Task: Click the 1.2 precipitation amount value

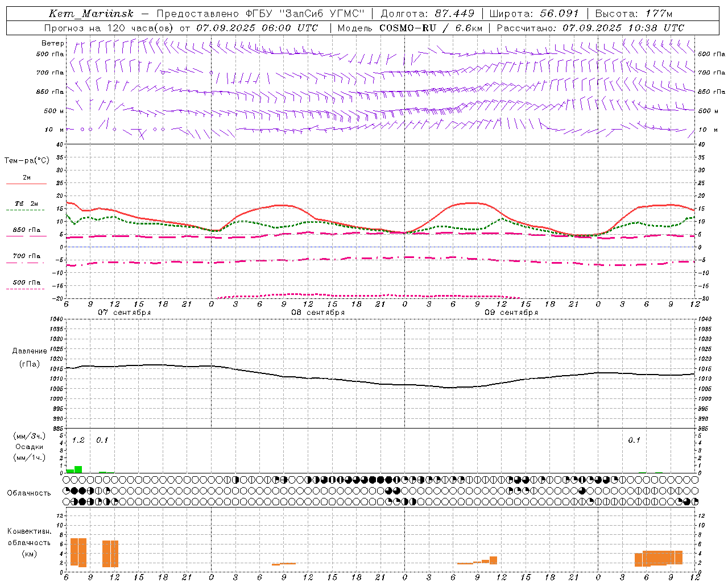Action: click(x=78, y=440)
